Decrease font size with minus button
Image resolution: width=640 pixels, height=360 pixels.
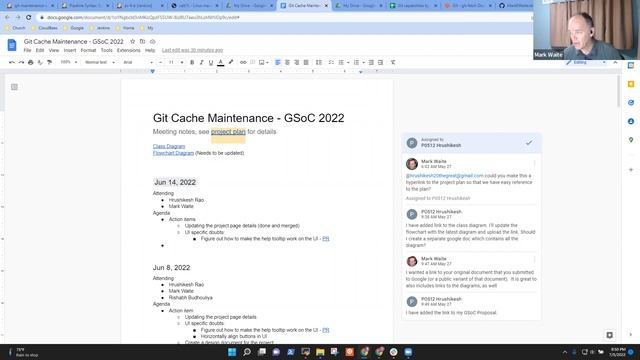click(x=160, y=62)
